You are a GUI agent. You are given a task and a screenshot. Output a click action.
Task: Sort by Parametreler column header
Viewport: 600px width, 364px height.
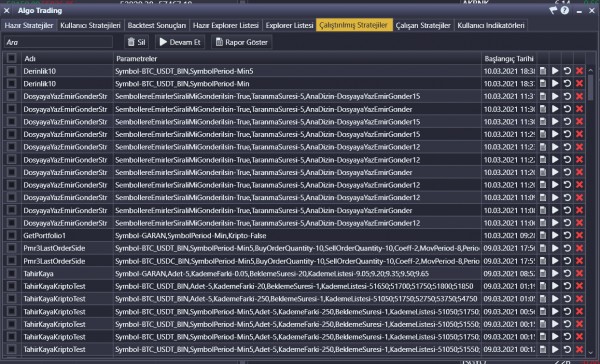297,59
